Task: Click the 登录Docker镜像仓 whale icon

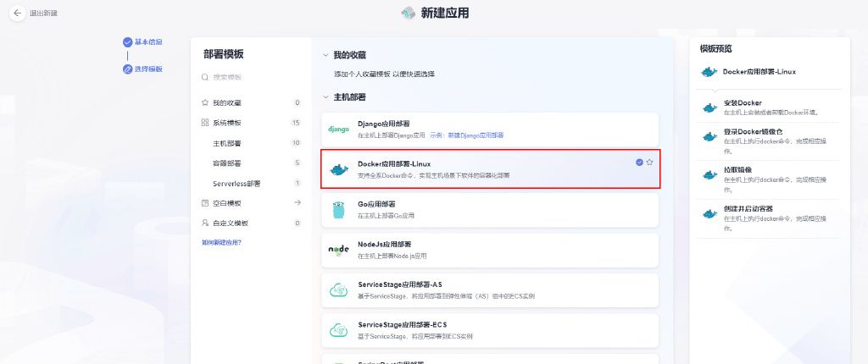Action: point(709,136)
